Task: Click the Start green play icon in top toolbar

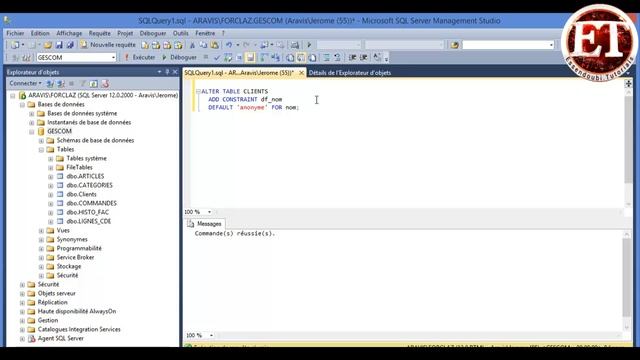Action: point(309,45)
